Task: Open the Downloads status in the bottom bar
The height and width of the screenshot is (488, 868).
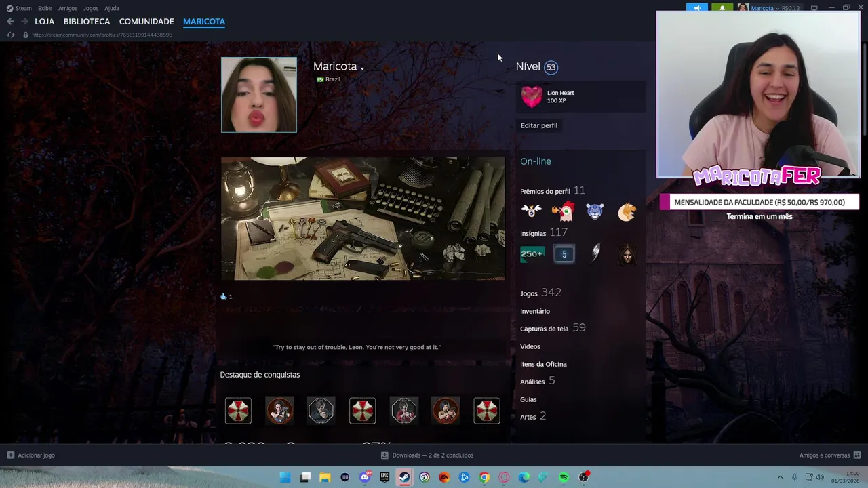Action: click(427, 455)
